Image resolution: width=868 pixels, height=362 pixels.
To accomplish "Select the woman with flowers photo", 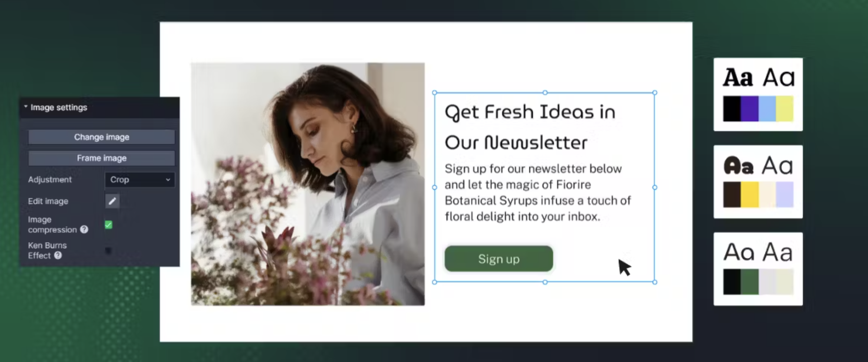I will 308,184.
